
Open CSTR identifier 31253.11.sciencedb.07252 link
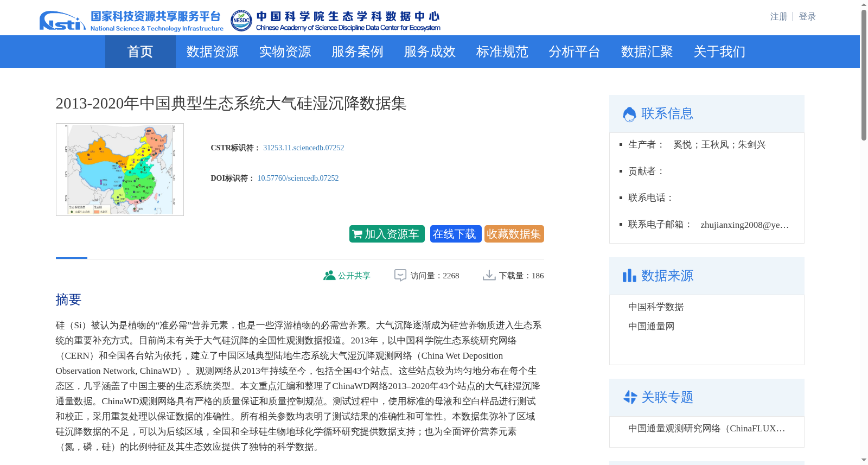pyautogui.click(x=303, y=148)
